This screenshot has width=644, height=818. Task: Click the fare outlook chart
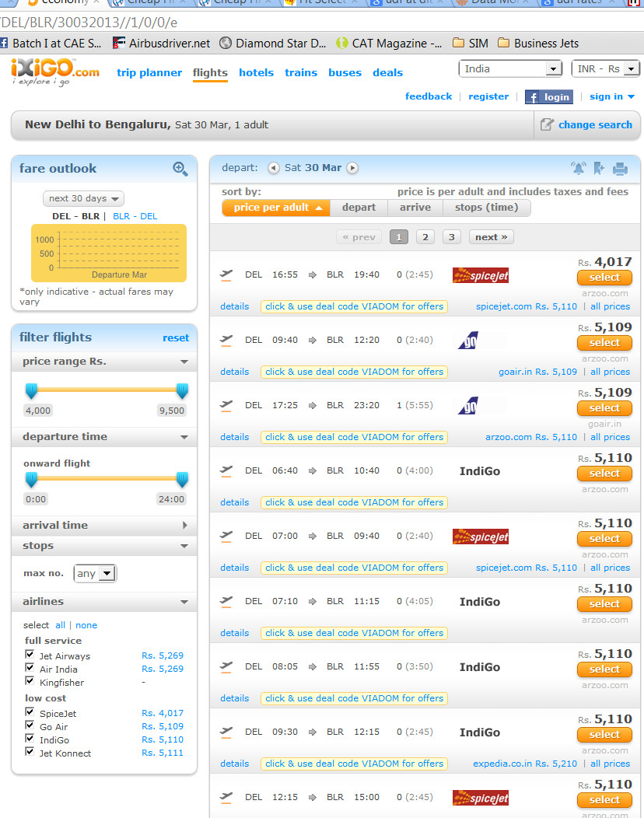pos(109,253)
